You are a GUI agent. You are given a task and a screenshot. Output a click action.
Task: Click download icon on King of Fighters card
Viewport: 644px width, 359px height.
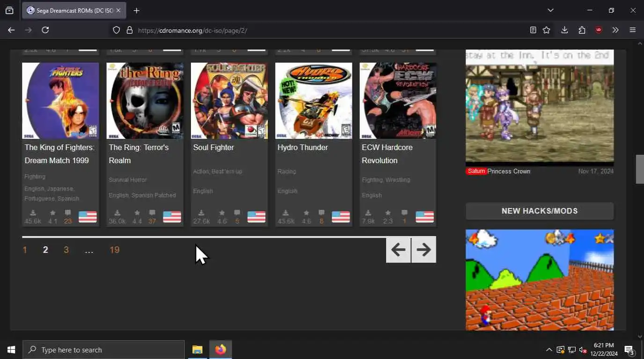(x=33, y=213)
